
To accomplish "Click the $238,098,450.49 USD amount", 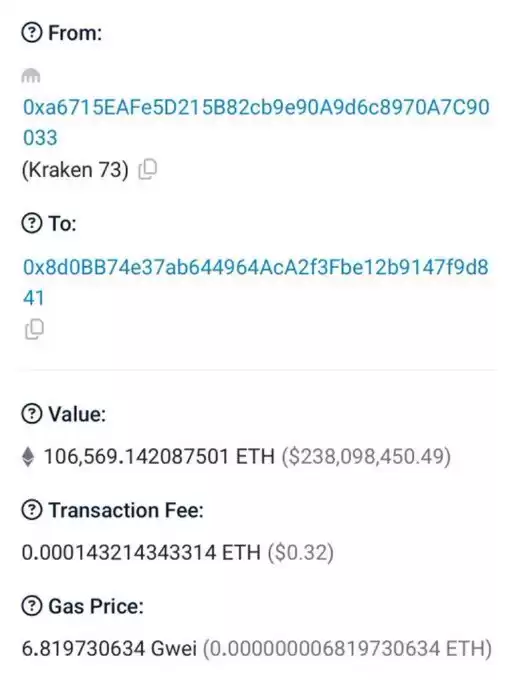I will (366, 457).
